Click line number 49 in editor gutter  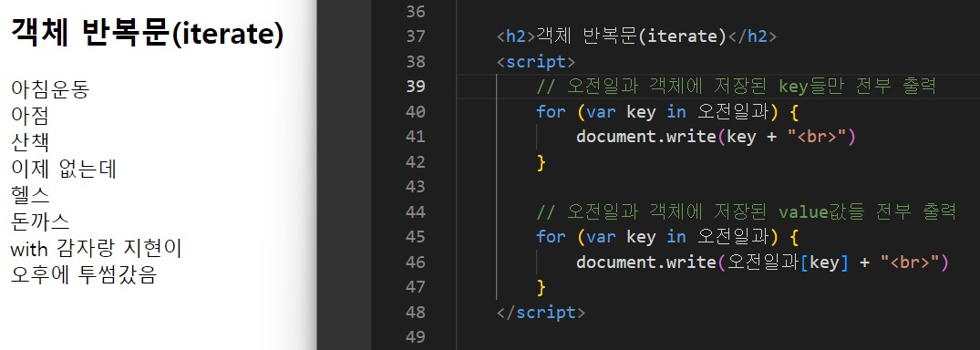(x=415, y=336)
